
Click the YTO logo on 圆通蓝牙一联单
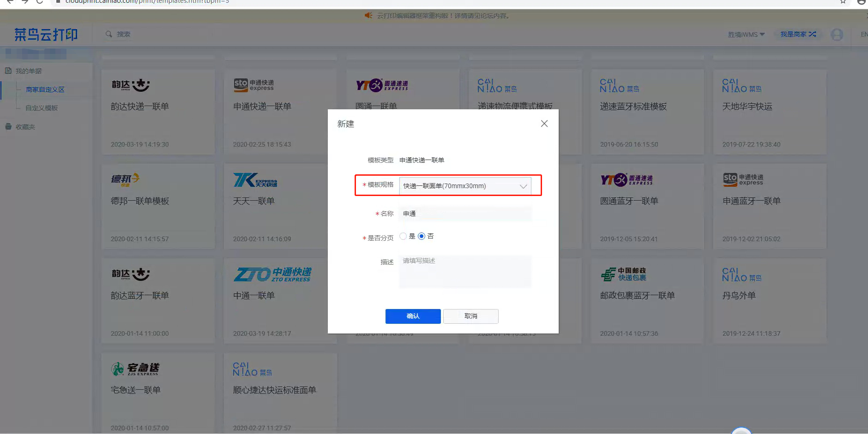[x=627, y=179]
